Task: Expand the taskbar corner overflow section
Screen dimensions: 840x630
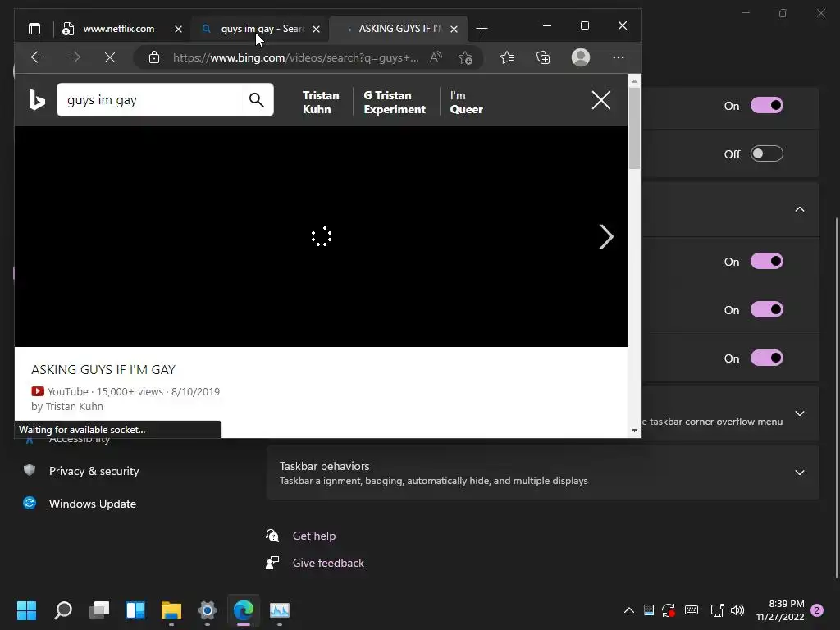Action: 799,413
